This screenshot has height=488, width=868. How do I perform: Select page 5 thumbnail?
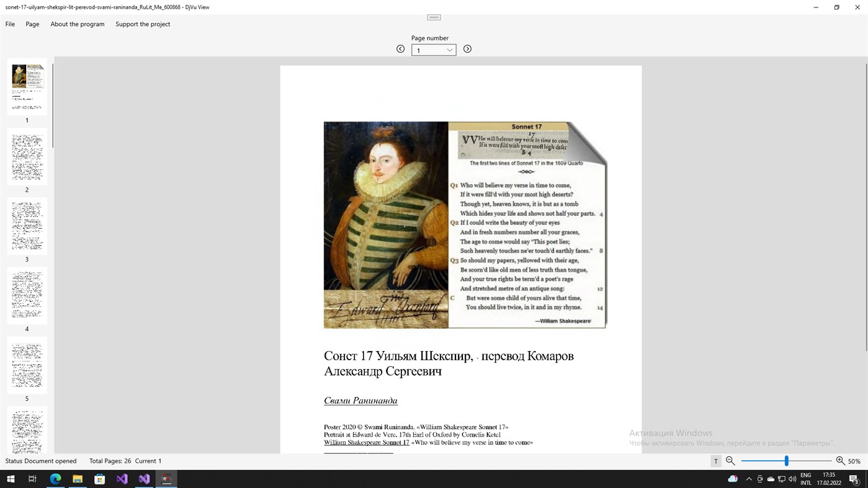(x=27, y=365)
